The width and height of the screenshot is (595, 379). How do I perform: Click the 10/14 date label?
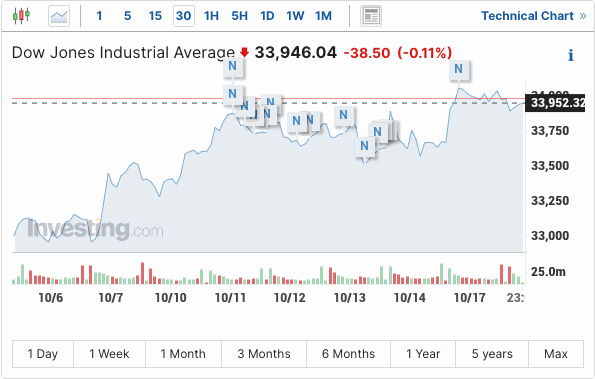coord(409,298)
